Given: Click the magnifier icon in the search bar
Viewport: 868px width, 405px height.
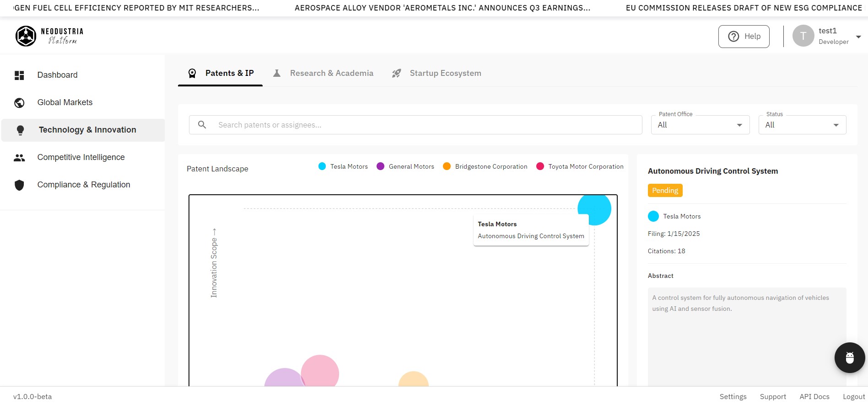Looking at the screenshot, I should [202, 125].
